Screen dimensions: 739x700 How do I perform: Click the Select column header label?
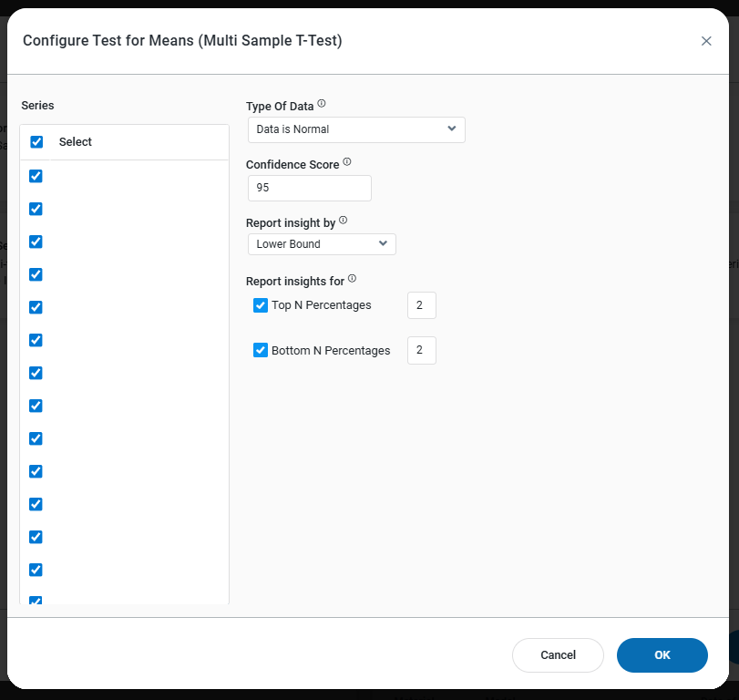(76, 142)
